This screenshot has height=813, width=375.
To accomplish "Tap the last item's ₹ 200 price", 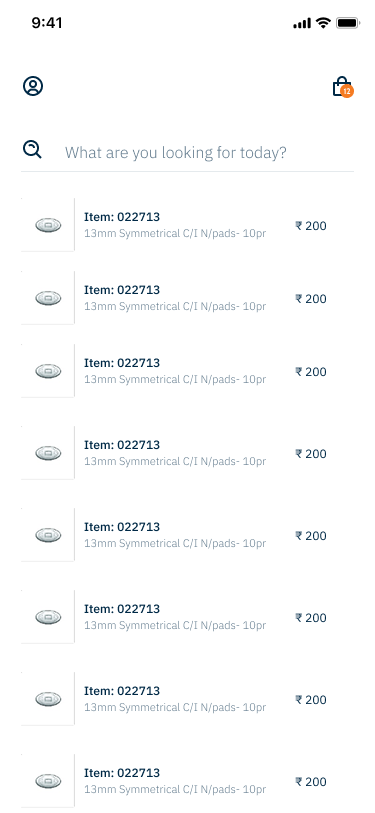I will (311, 781).
